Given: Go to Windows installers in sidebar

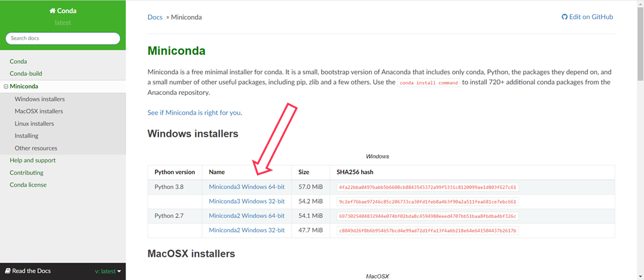Looking at the screenshot, I should pyautogui.click(x=39, y=99).
